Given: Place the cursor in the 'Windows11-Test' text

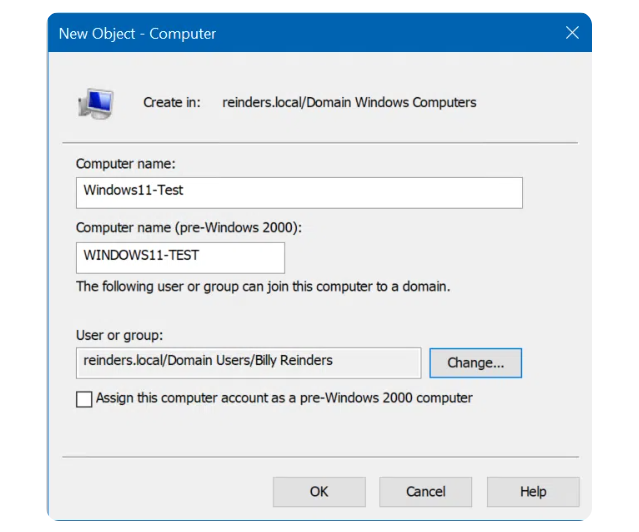Looking at the screenshot, I should pyautogui.click(x=133, y=192).
